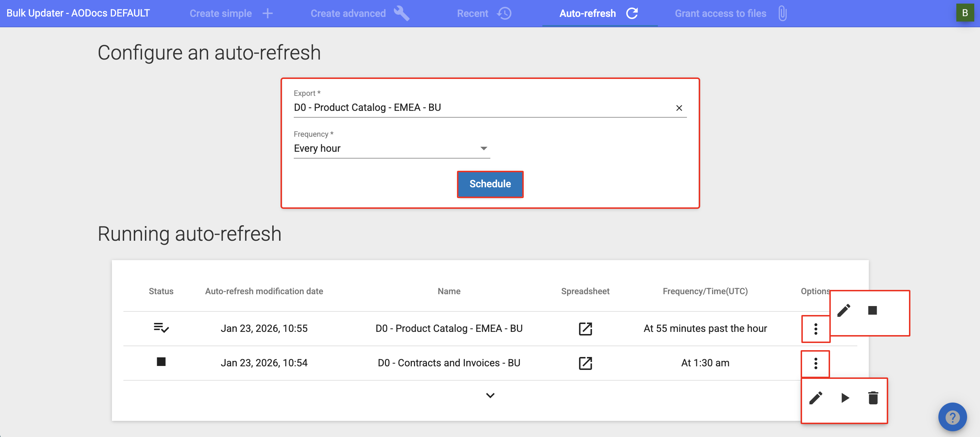Click the Running auto-refresh heading
The image size is (980, 437).
tap(189, 234)
